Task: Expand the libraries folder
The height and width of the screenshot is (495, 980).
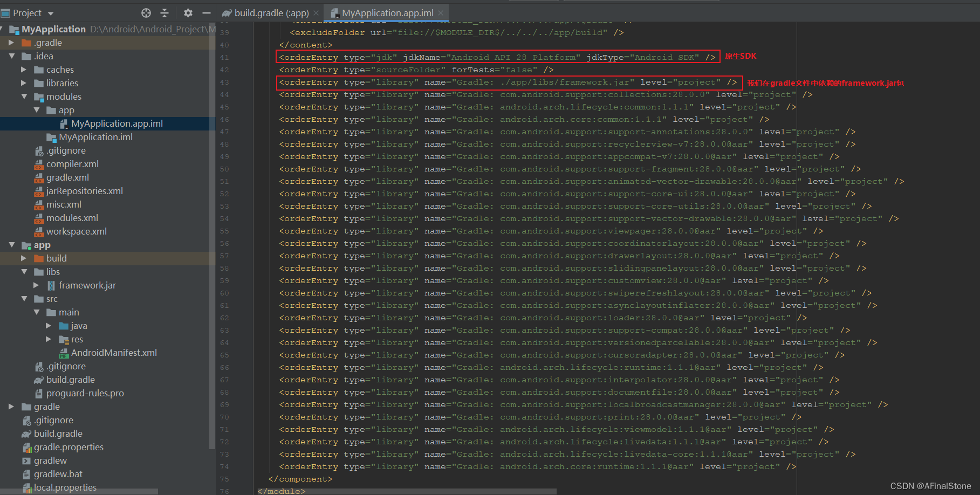Action: [24, 83]
